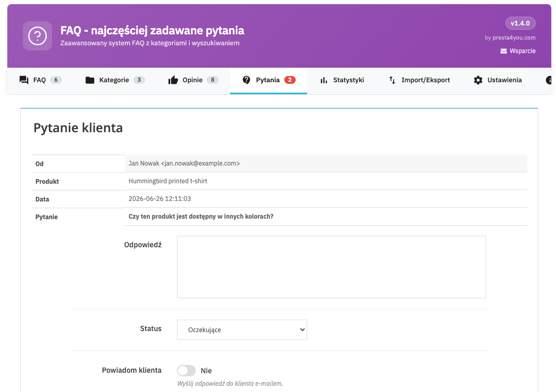Click the hint text Wyślij odpowiedź do klienta e-mailem
Viewport: 556px width, 392px height.
230,384
